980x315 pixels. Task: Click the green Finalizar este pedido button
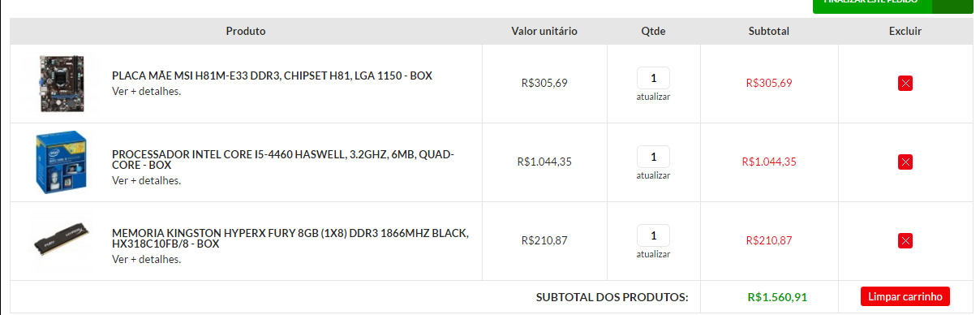[892, 5]
